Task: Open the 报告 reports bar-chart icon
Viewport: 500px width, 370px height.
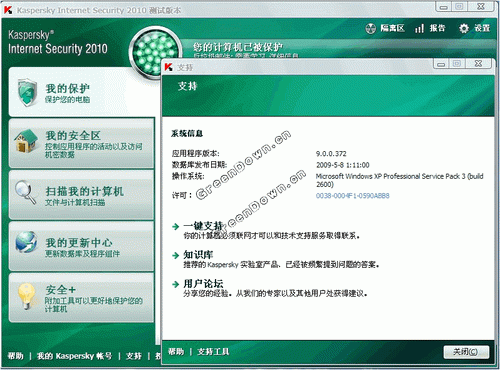Action: (420, 29)
